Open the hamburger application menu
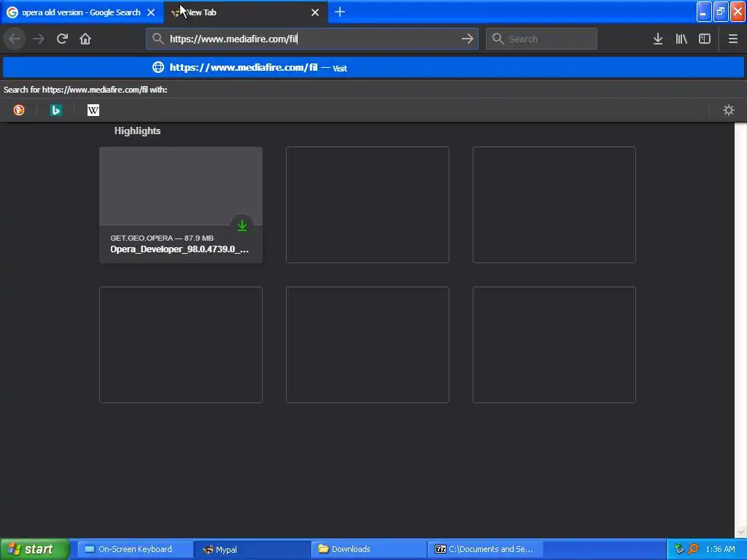Screen dimensions: 747x560 coord(732,39)
